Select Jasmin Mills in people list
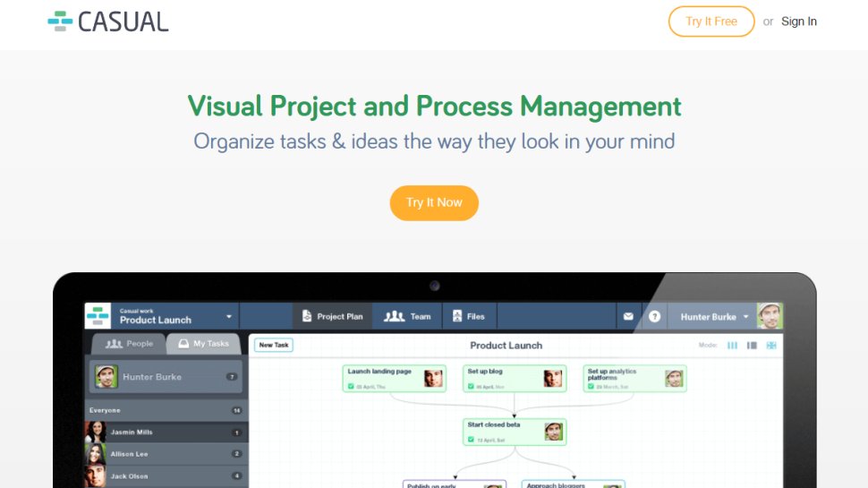868x488 pixels. point(166,432)
